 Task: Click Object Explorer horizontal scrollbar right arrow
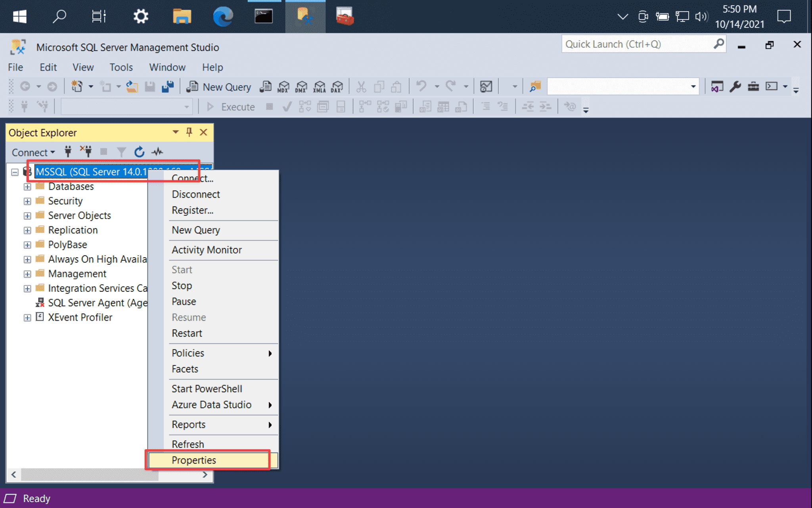click(205, 475)
